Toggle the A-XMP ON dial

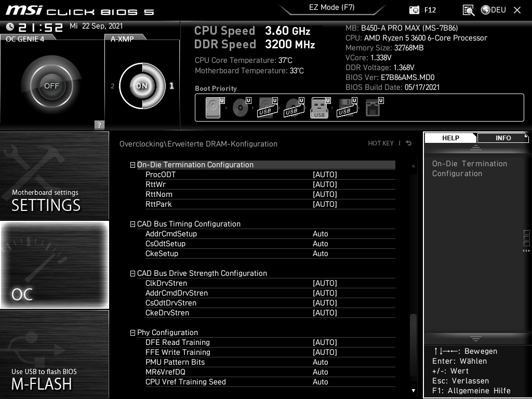coord(141,86)
